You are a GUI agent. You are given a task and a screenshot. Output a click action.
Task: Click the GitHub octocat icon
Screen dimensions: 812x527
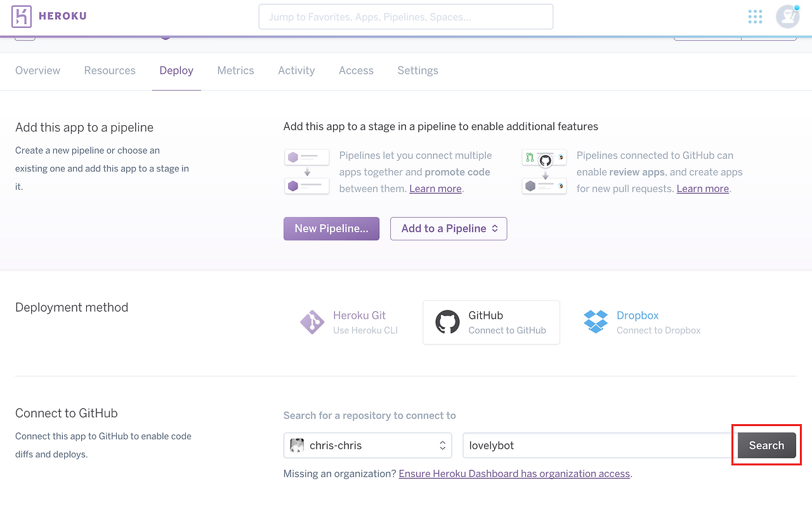click(447, 323)
